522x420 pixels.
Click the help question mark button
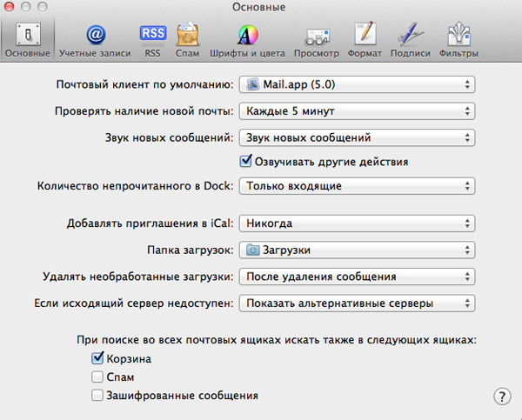pyautogui.click(x=501, y=397)
